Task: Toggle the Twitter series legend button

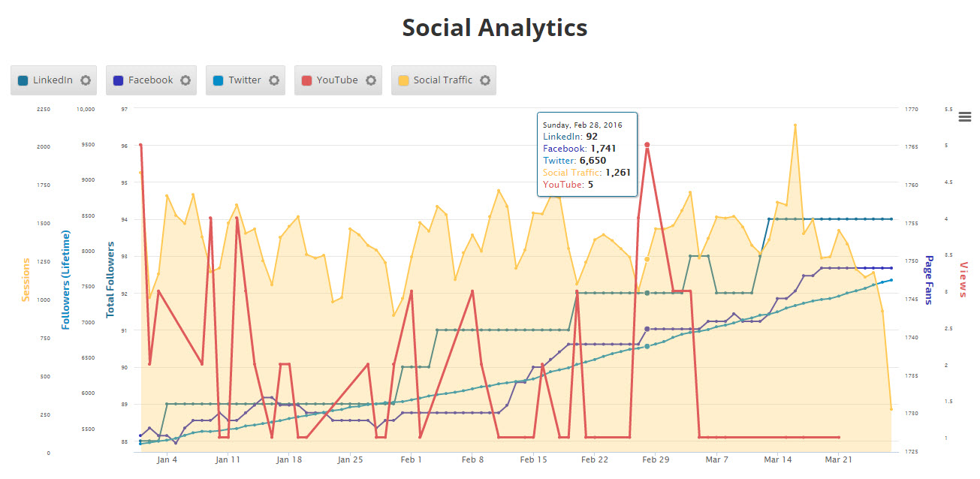Action: tap(246, 80)
